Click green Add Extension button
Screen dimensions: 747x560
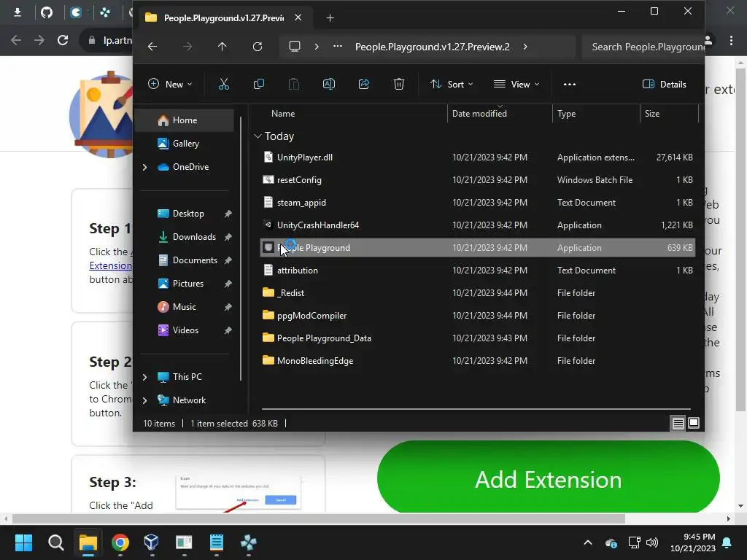(x=549, y=478)
